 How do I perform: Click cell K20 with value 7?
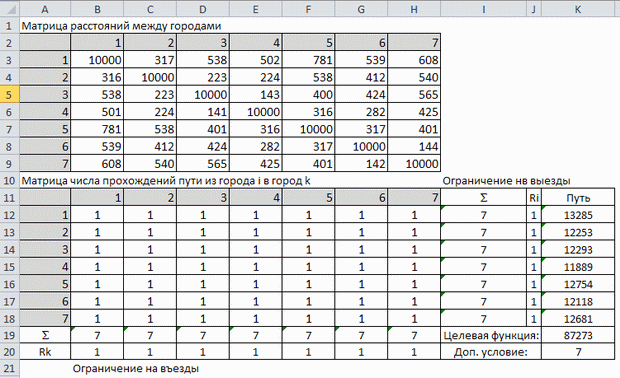pyautogui.click(x=578, y=352)
